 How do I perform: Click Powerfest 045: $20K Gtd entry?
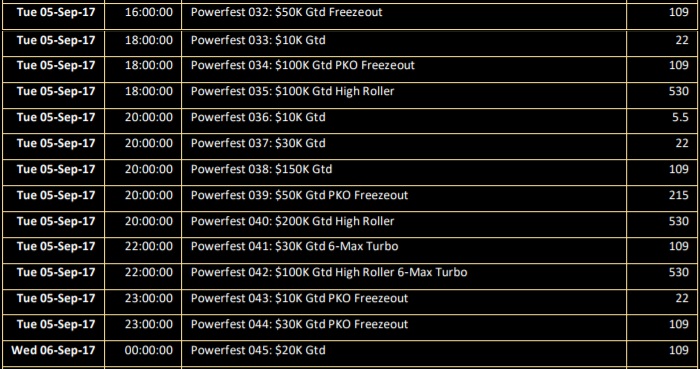tap(258, 350)
